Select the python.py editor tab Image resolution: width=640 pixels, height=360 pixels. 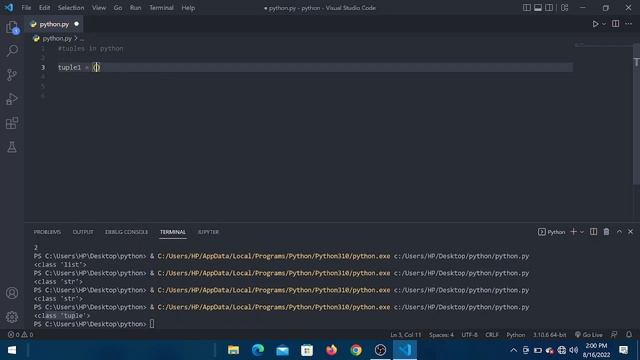click(54, 24)
